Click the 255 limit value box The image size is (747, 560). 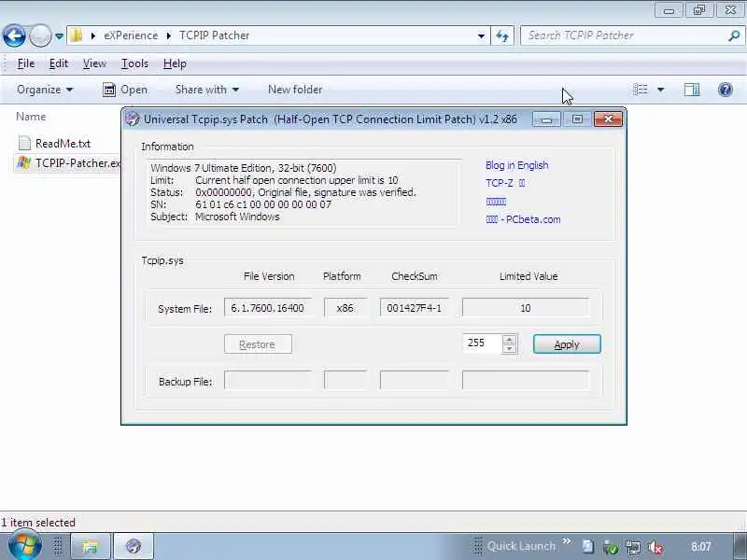coord(482,343)
